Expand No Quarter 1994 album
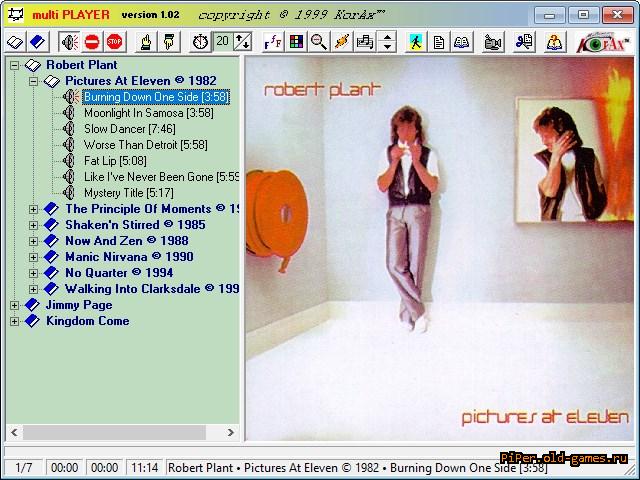This screenshot has height=480, width=640. click(33, 273)
